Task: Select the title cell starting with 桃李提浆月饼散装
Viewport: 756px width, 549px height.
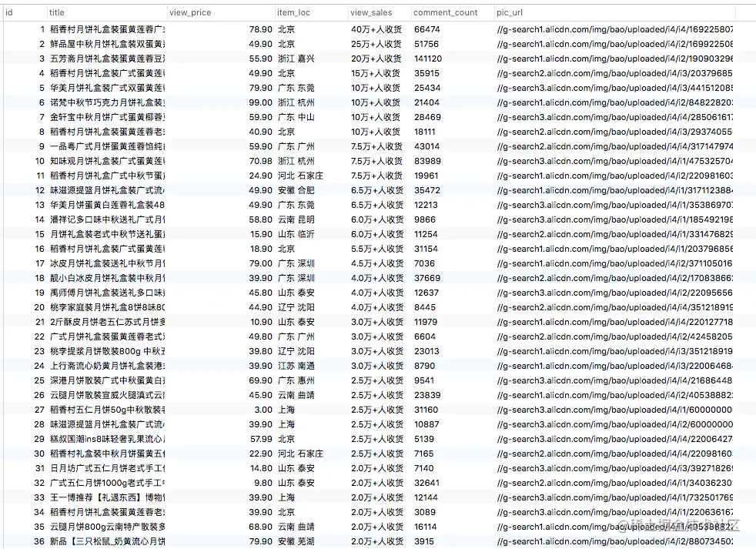Action: tap(107, 351)
